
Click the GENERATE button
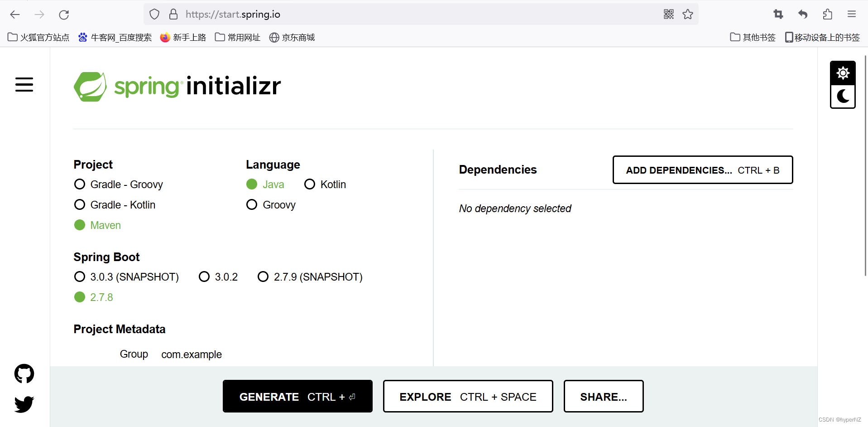tap(297, 397)
